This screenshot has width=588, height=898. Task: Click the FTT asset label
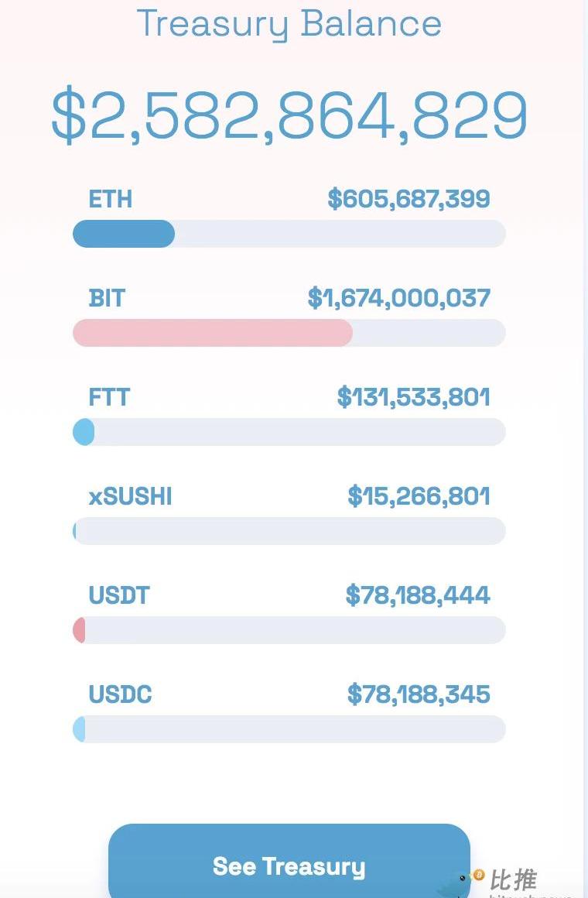point(109,397)
